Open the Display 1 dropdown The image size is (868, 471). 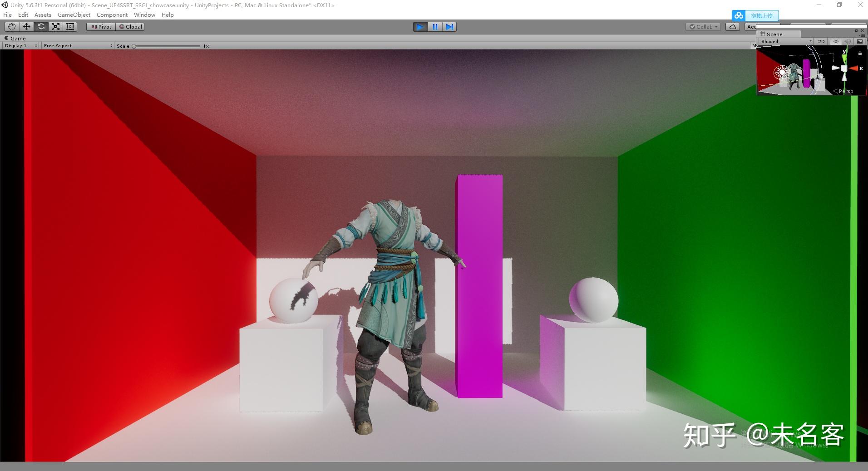click(x=20, y=46)
